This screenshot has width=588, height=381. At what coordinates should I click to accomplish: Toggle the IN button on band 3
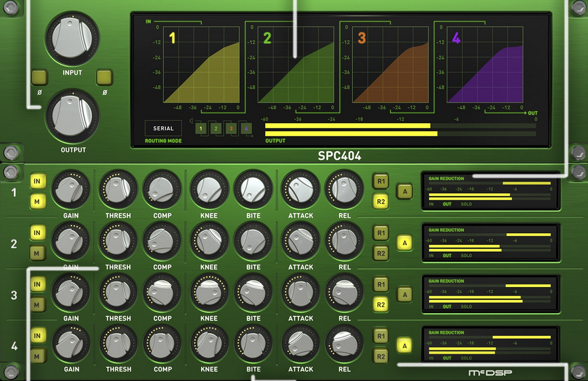[x=37, y=284]
